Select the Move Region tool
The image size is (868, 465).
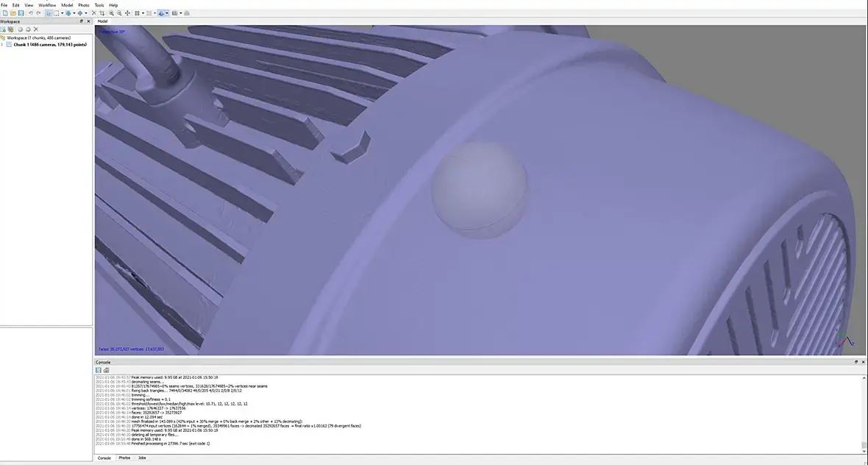tap(68, 13)
